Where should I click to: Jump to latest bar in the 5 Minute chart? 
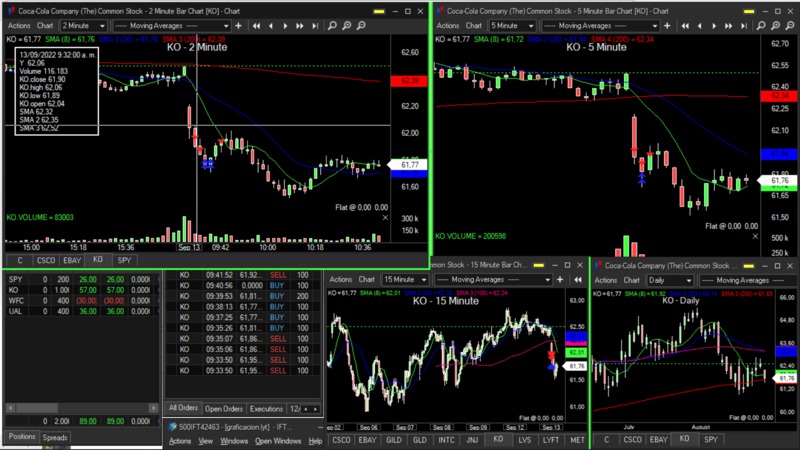[744, 25]
